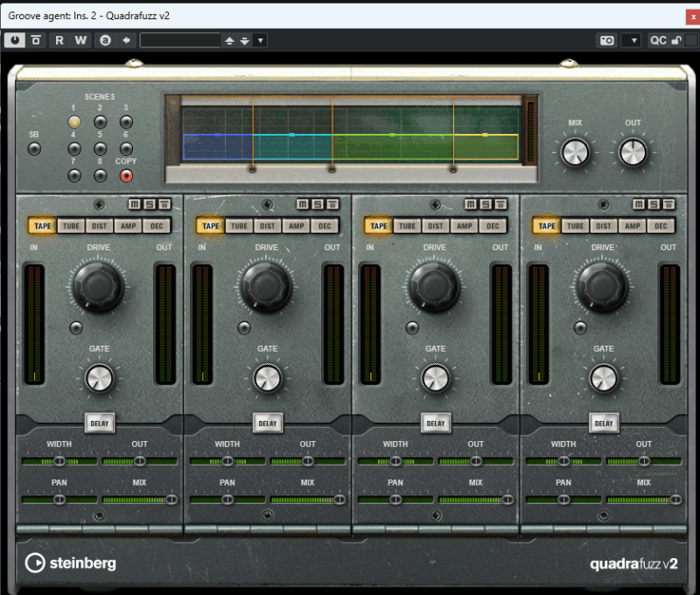Image resolution: width=700 pixels, height=595 pixels.
Task: Click band 4 MIX slider handle
Action: click(675, 500)
